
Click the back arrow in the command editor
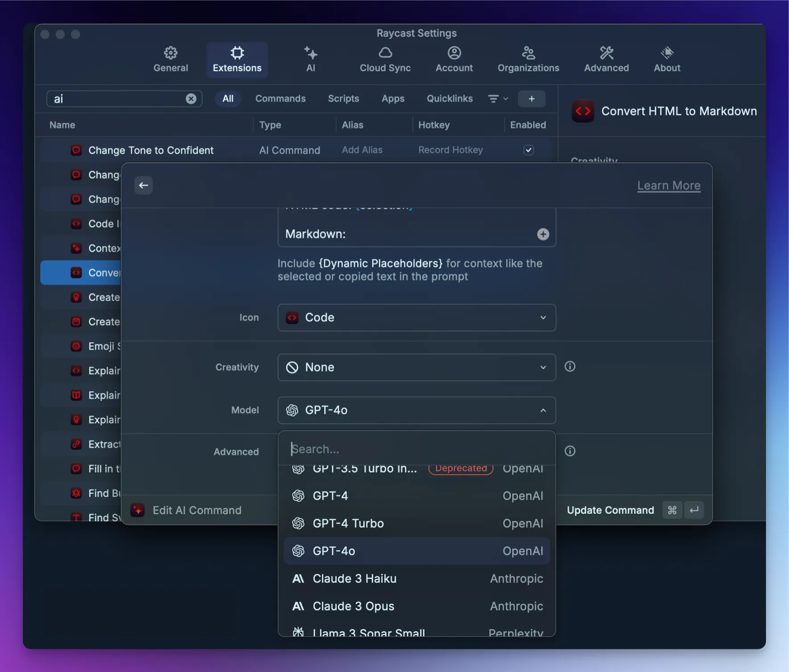pos(143,185)
